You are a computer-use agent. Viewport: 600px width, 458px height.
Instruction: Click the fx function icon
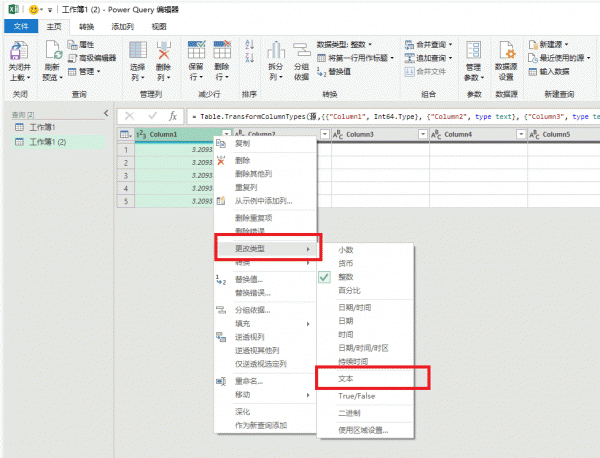pos(173,116)
